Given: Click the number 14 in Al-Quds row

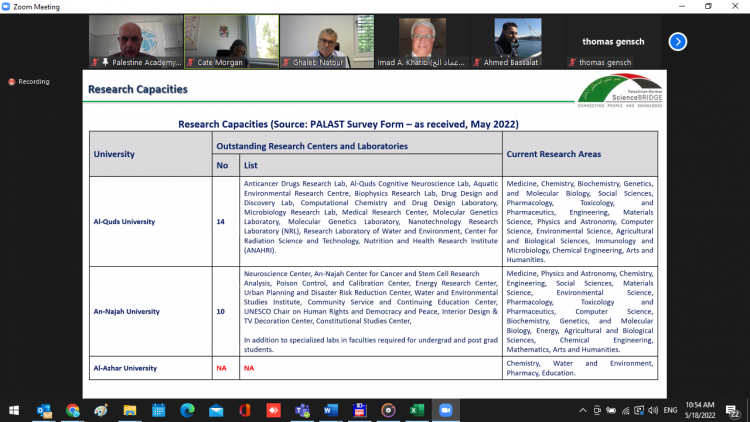Looking at the screenshot, I should 221,222.
